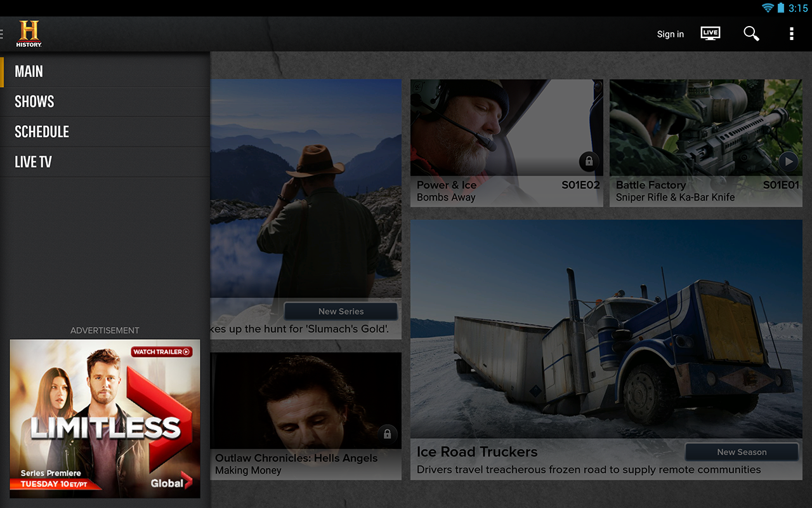Viewport: 812px width, 508px height.
Task: Tap the lock icon on Power & Ice
Action: click(x=589, y=161)
